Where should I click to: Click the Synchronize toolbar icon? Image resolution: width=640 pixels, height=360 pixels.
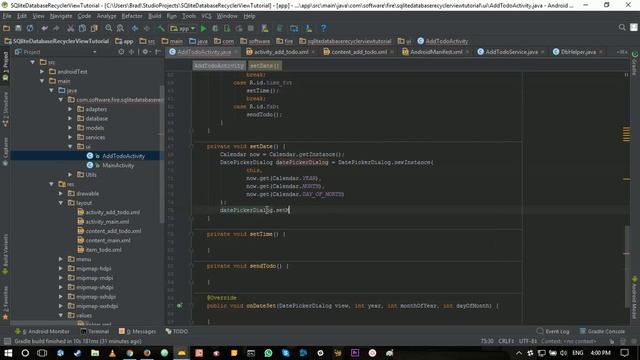[30, 28]
